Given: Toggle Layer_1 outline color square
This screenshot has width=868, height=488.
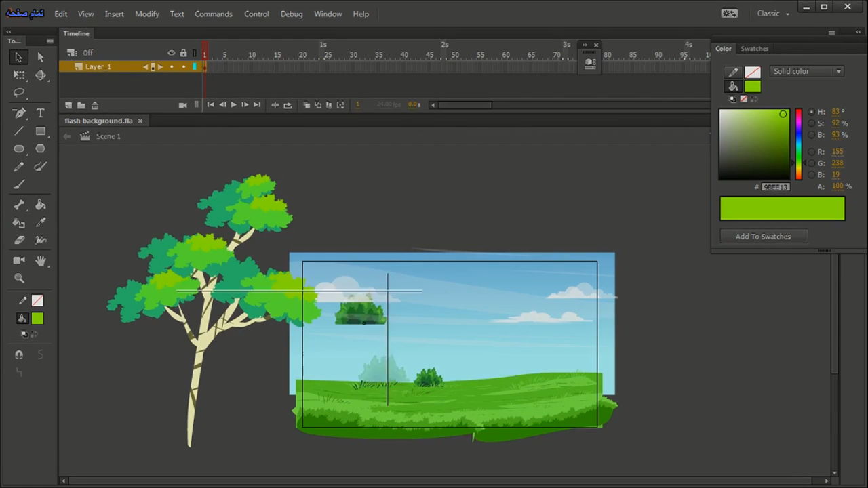Looking at the screenshot, I should tap(195, 66).
